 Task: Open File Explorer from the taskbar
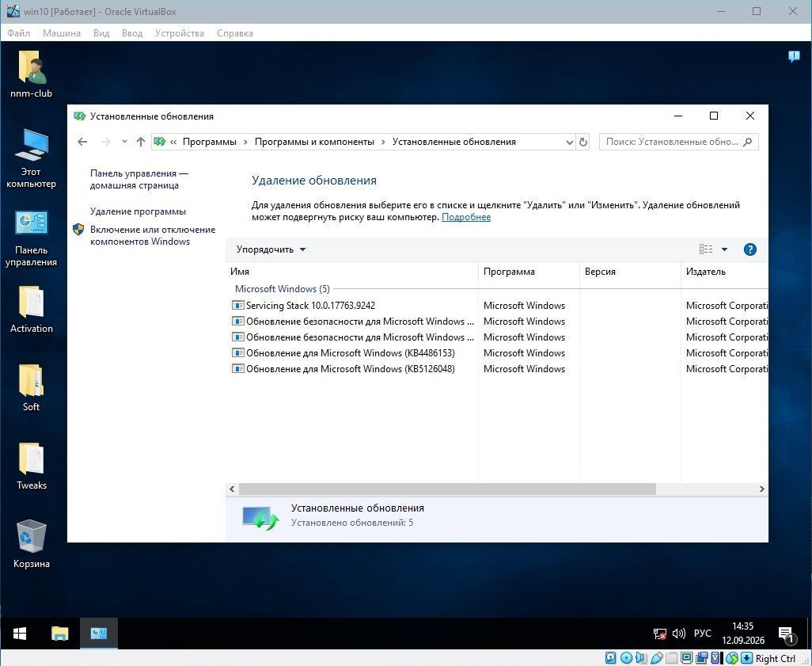pyautogui.click(x=59, y=634)
